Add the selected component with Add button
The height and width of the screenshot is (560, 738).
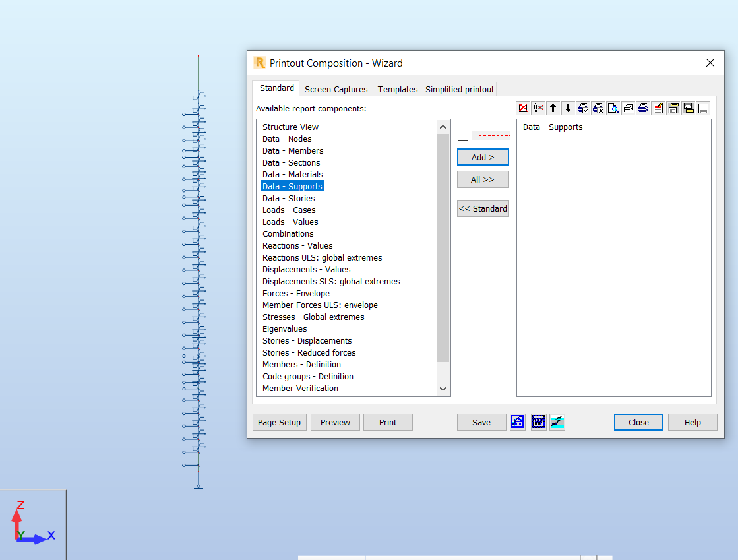[x=483, y=157]
